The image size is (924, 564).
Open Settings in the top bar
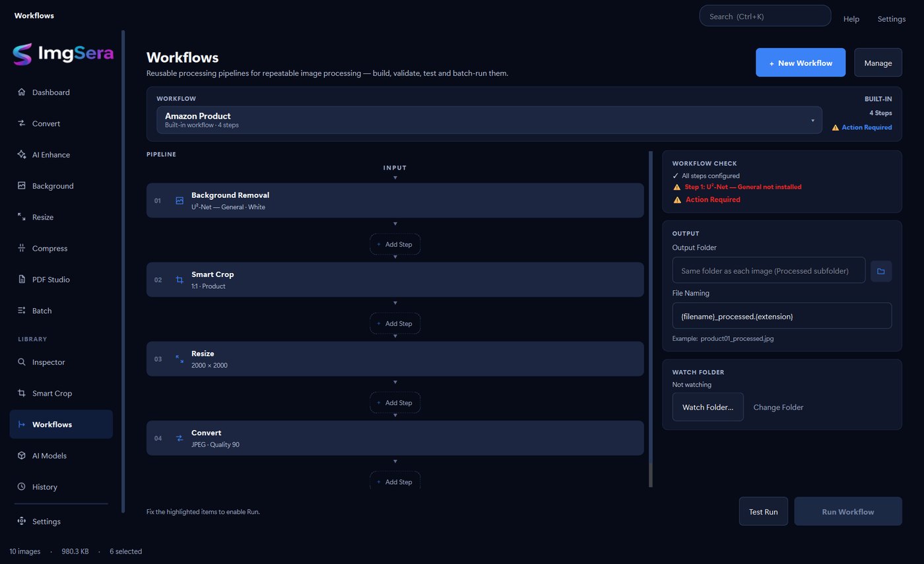point(892,19)
